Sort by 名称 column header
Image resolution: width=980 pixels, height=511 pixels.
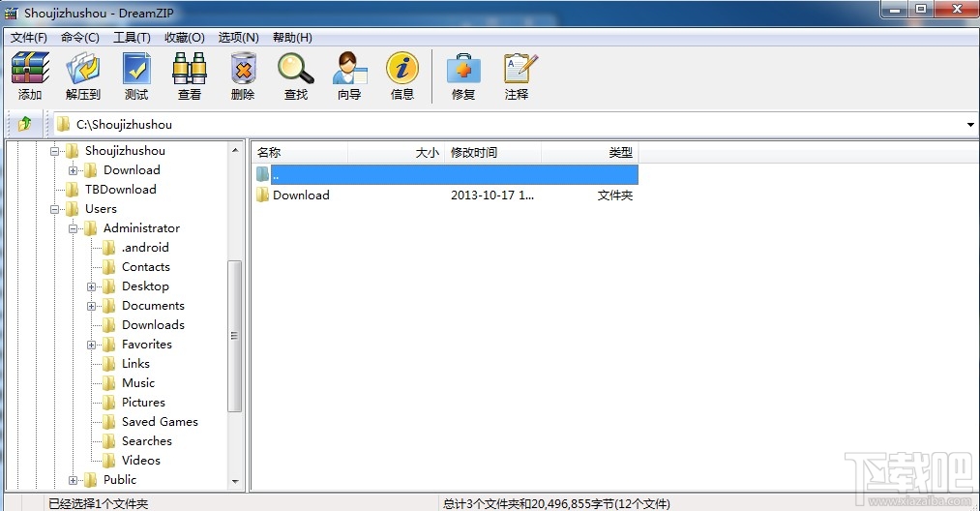point(300,153)
